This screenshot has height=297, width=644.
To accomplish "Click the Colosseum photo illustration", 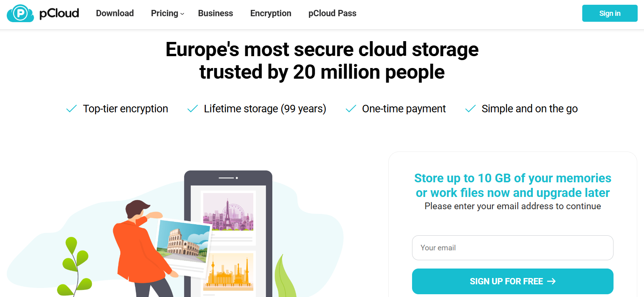I will pyautogui.click(x=183, y=241).
